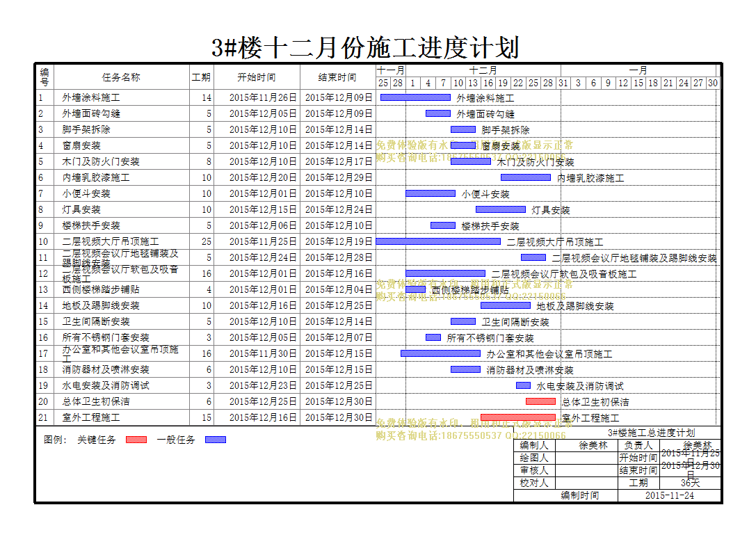The image size is (756, 537).
Task: Select the Gantt bar for 卫生间隔断安装
Action: 463,321
